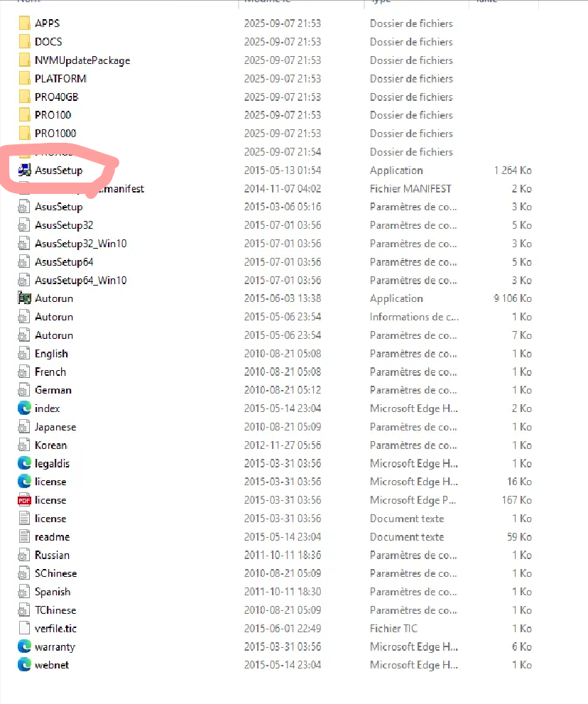The image size is (588, 704).
Task: Click the 2015-06-01 22:49 date cell
Action: 283,628
